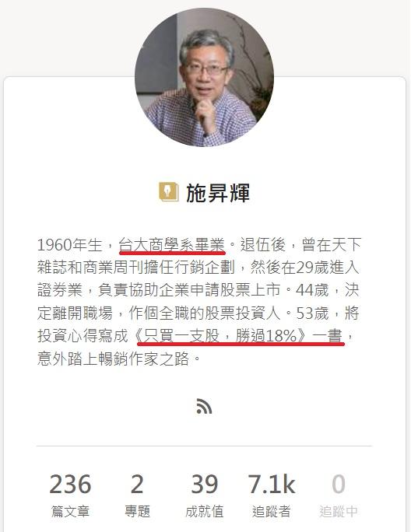Select the greyed 追蹤中 label

point(339,511)
